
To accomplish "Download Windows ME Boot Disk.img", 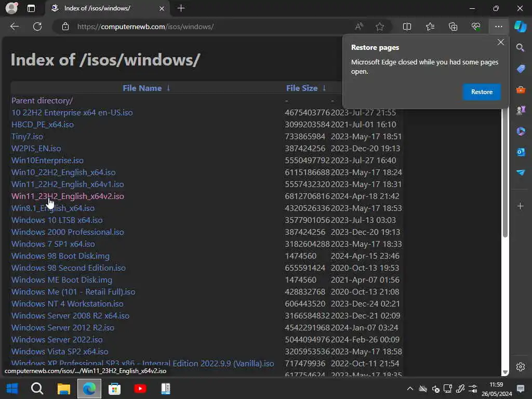I will [x=62, y=280].
